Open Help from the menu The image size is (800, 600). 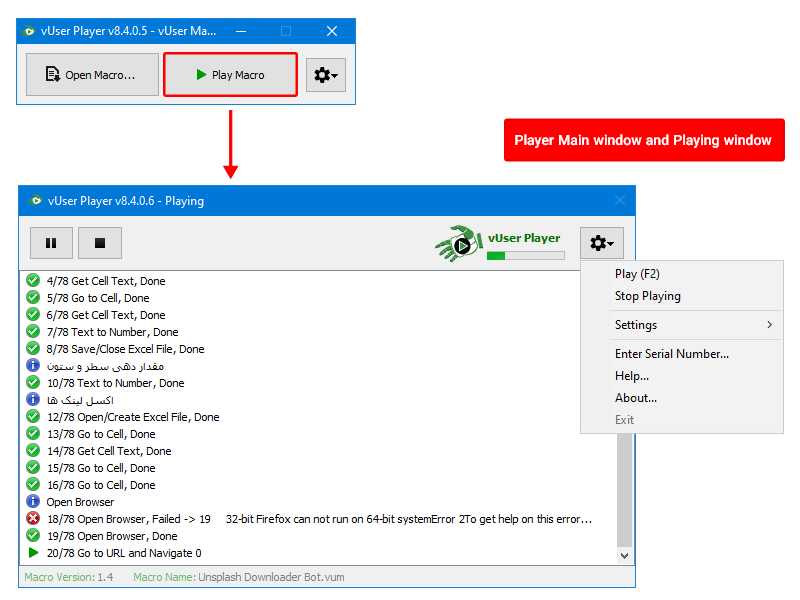[632, 376]
